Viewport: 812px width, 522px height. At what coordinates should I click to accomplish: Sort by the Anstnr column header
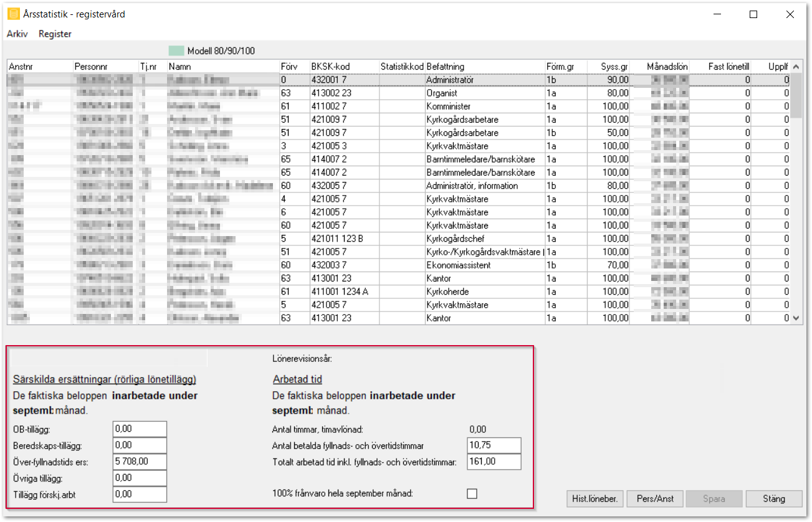39,67
